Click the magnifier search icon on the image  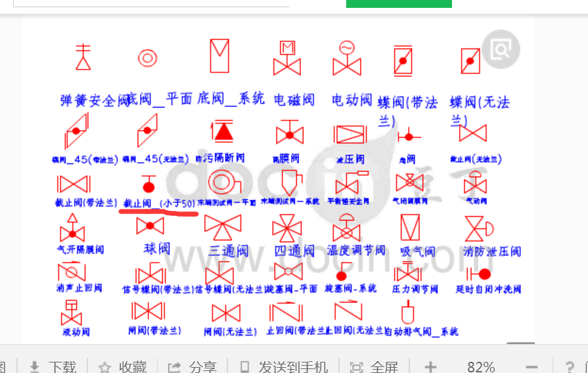coord(501,49)
